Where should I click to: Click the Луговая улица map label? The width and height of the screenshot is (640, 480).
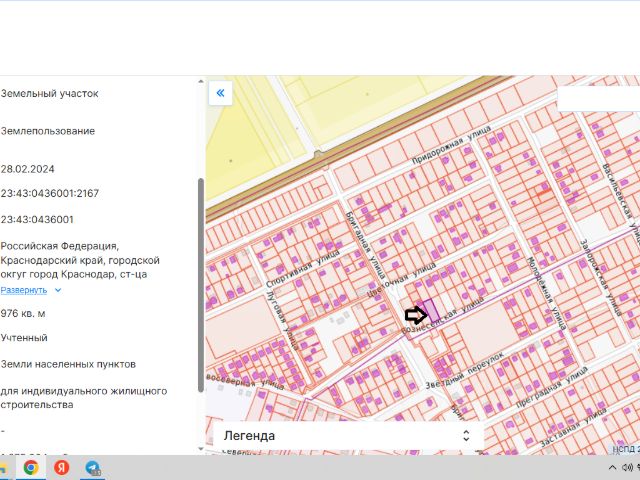[x=282, y=321]
